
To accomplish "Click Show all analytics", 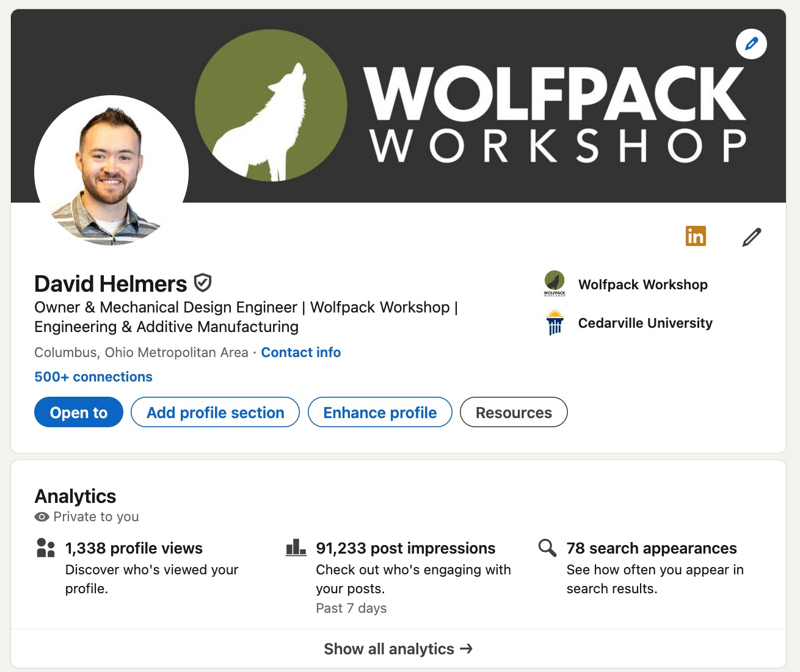I will click(x=398, y=649).
